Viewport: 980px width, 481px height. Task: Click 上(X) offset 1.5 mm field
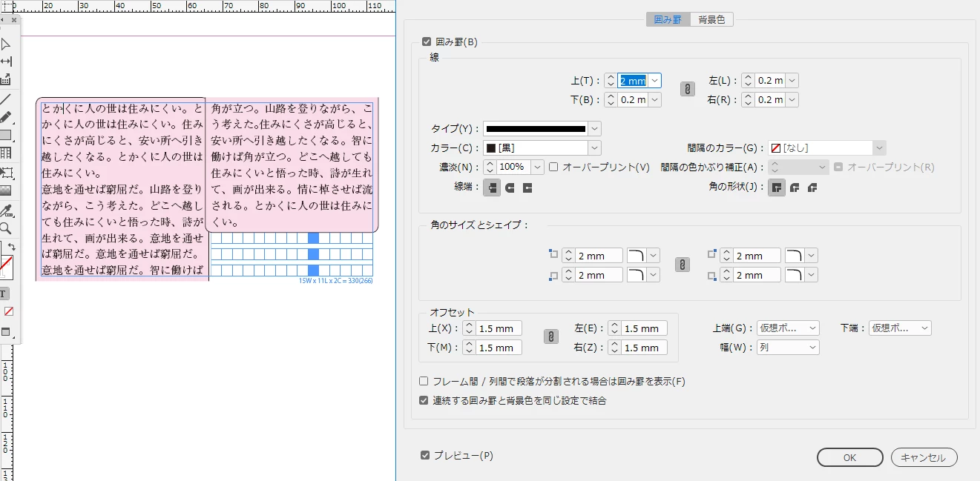coord(499,328)
